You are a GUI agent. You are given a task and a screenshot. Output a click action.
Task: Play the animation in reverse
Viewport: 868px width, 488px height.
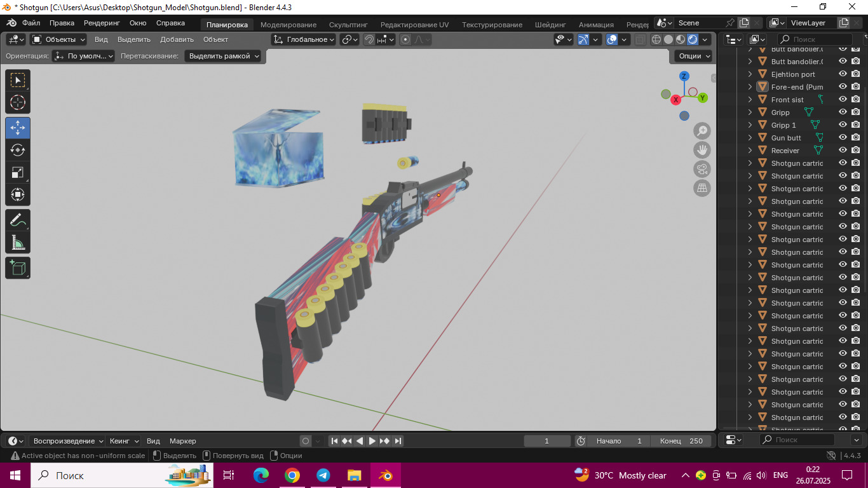[360, 441]
